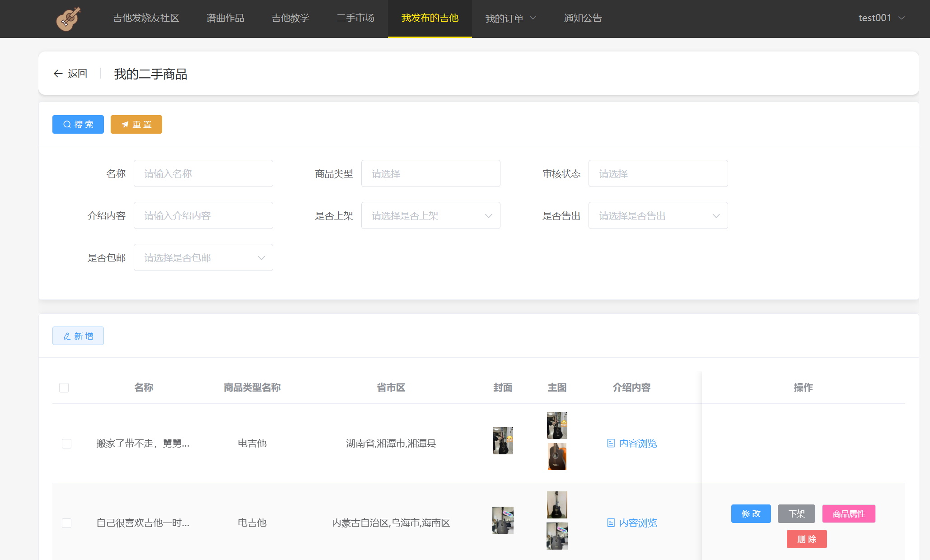Click the pink 商品属性 button
The height and width of the screenshot is (560, 930).
tap(848, 513)
